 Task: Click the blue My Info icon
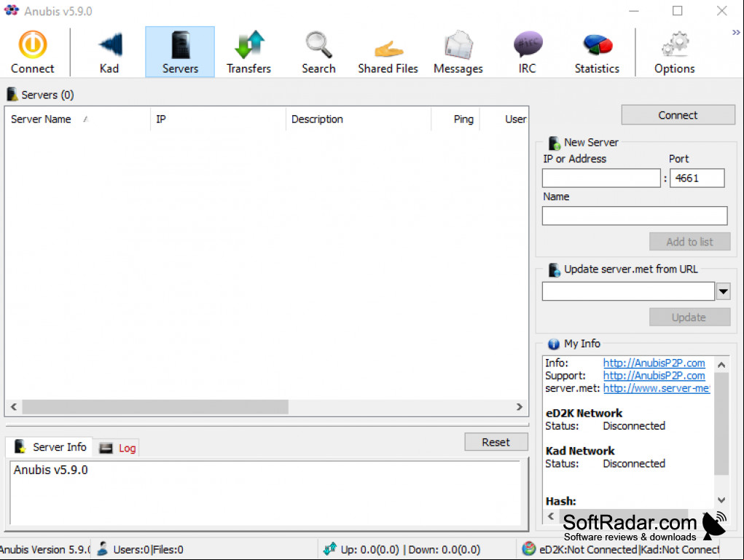[x=553, y=344]
